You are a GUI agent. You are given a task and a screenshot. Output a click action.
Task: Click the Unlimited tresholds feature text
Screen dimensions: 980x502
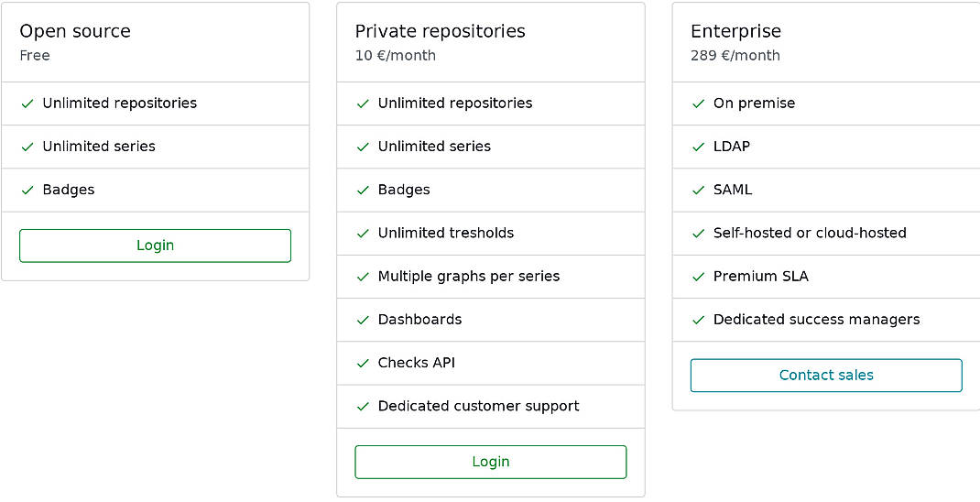446,233
